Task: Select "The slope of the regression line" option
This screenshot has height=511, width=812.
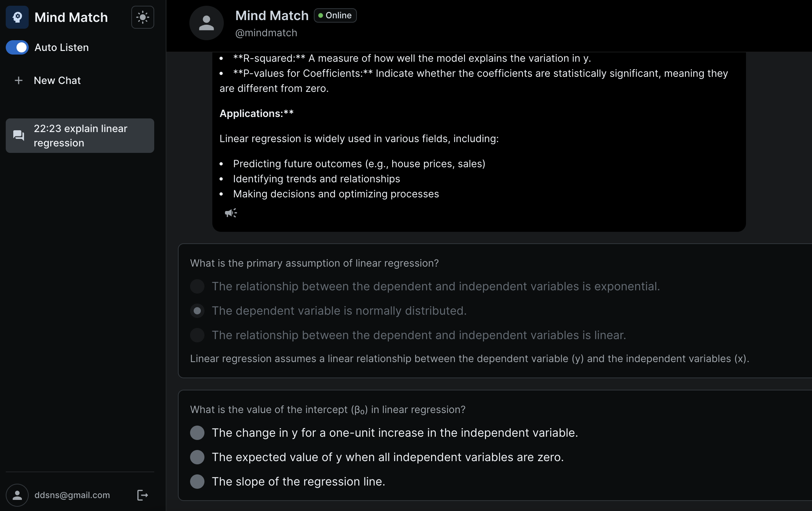Action: [197, 482]
